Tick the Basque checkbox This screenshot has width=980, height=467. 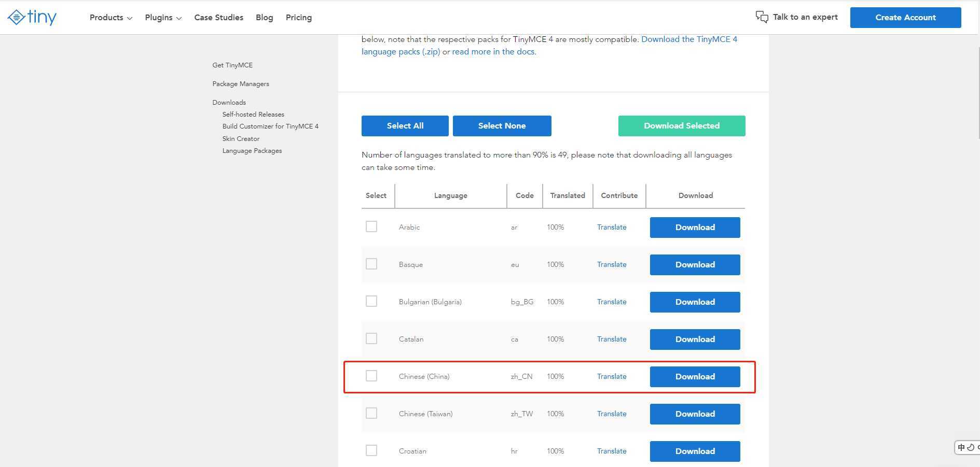pos(371,264)
